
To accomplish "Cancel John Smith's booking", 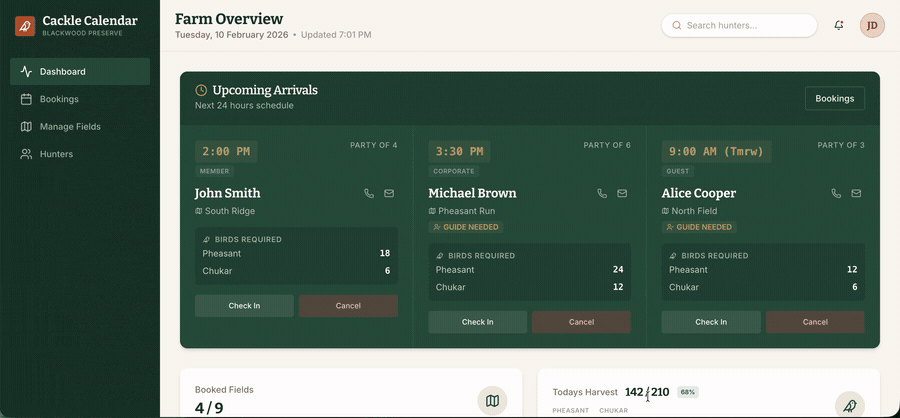I will point(348,306).
